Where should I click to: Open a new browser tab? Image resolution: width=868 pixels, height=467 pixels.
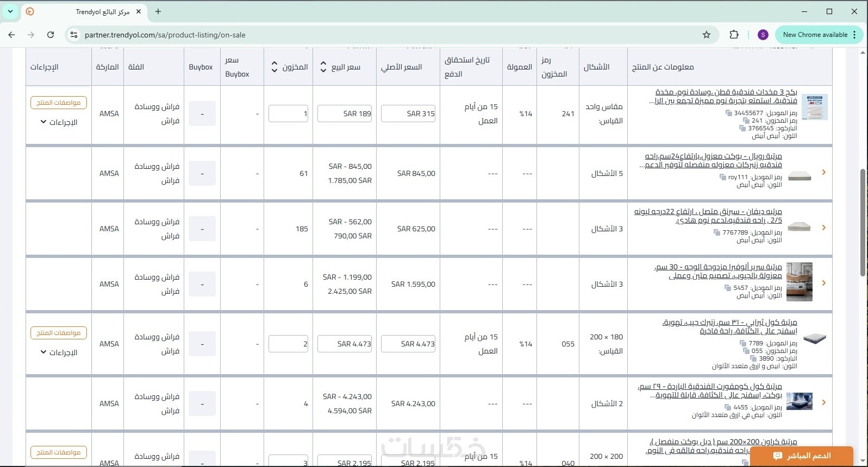[x=158, y=11]
